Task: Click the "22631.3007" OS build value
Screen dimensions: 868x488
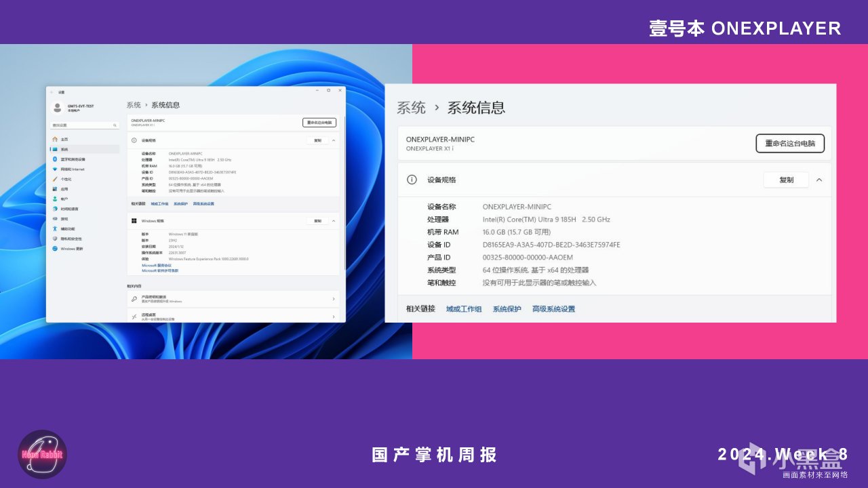Action: click(177, 252)
